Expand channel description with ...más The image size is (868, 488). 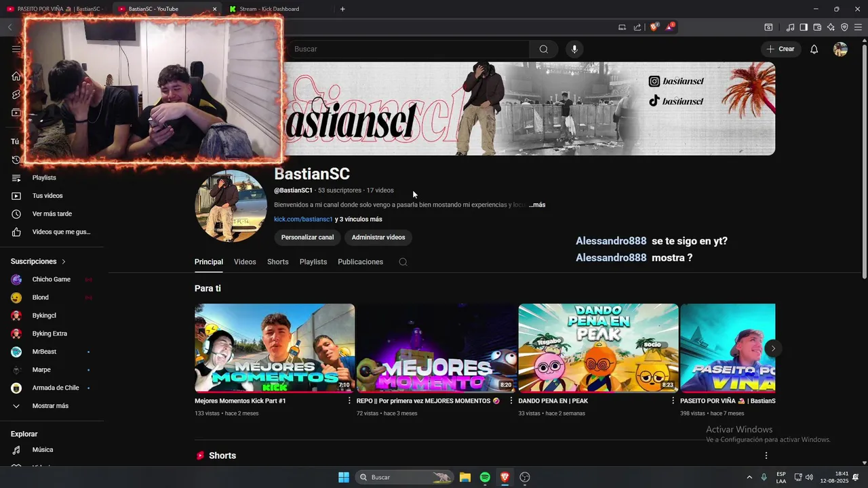537,205
